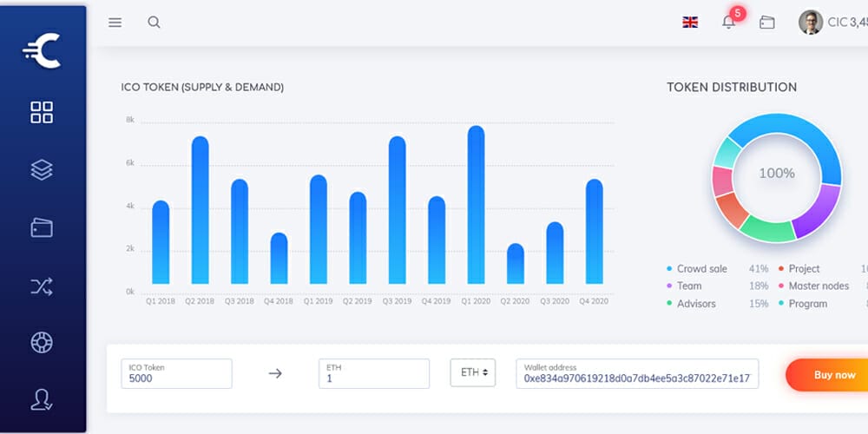Open the notifications bell
Image resolution: width=868 pixels, height=434 pixels.
click(x=728, y=23)
